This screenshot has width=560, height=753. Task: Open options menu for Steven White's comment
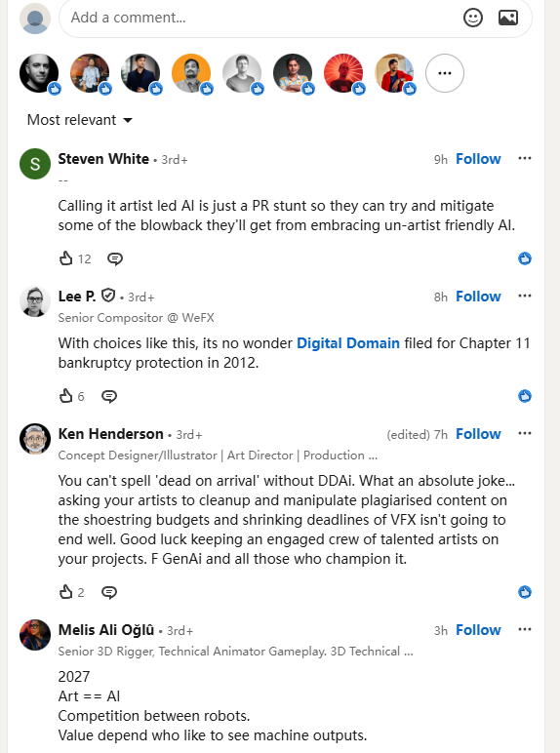(x=525, y=158)
